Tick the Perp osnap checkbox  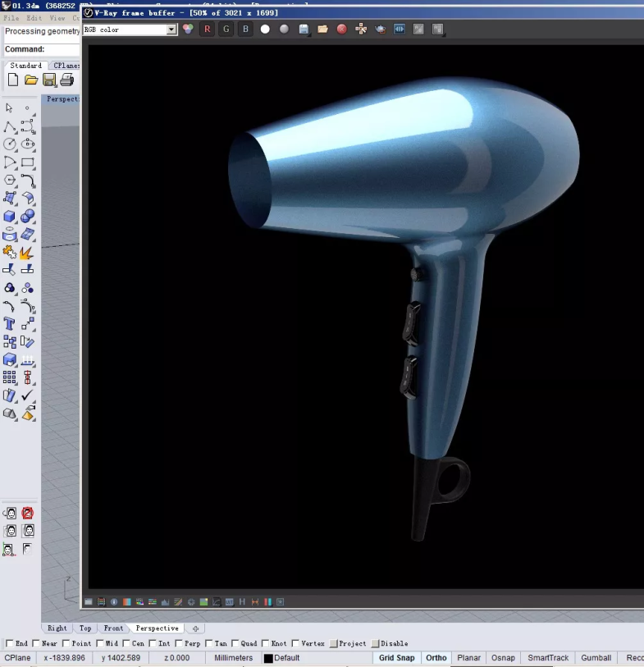point(180,643)
